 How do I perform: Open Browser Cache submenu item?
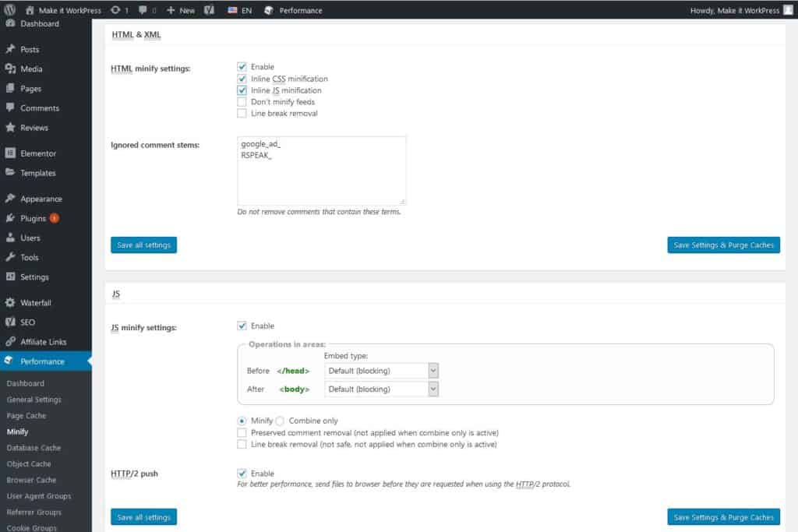(x=31, y=480)
